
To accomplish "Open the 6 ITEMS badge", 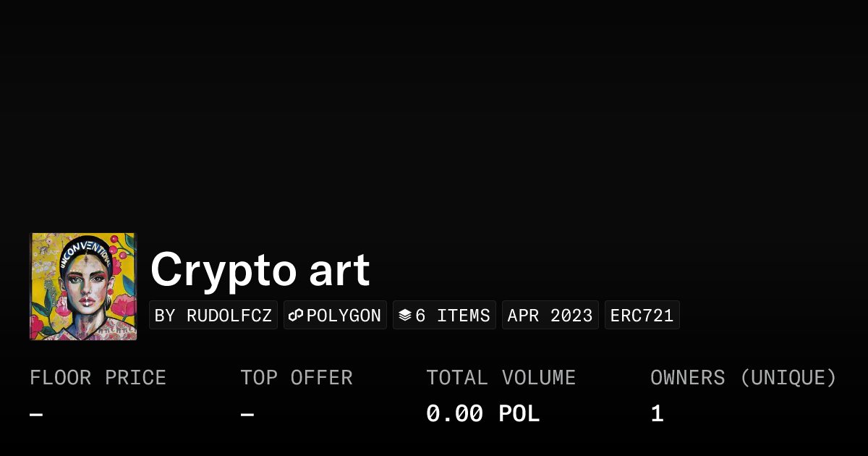I will click(x=444, y=314).
